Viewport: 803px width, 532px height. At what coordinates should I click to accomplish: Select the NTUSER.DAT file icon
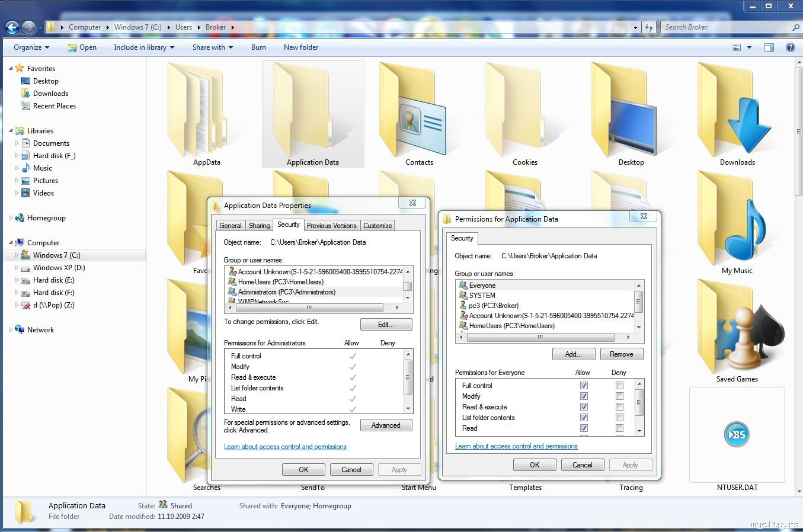tap(737, 440)
